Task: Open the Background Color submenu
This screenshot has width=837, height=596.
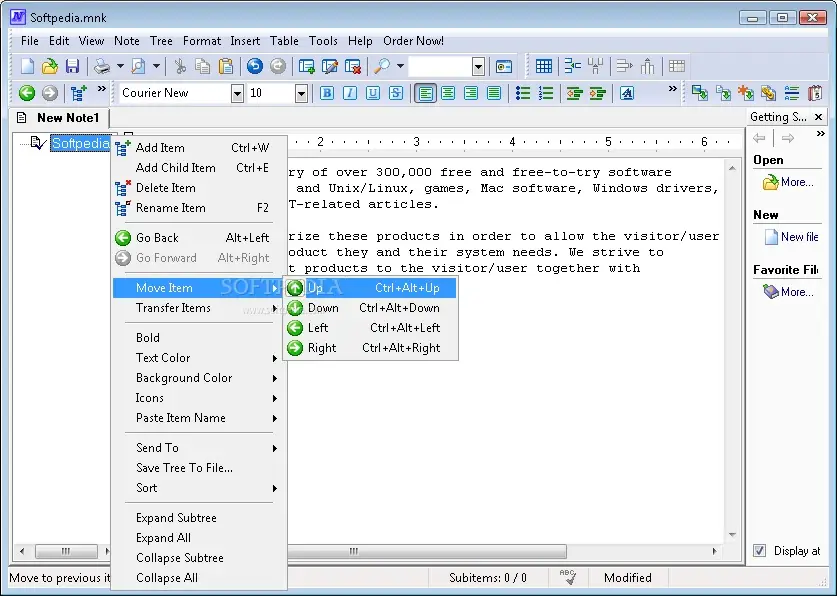Action: pyautogui.click(x=200, y=378)
